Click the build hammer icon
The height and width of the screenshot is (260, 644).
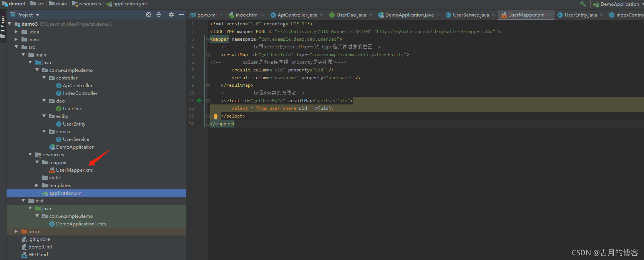(x=583, y=4)
